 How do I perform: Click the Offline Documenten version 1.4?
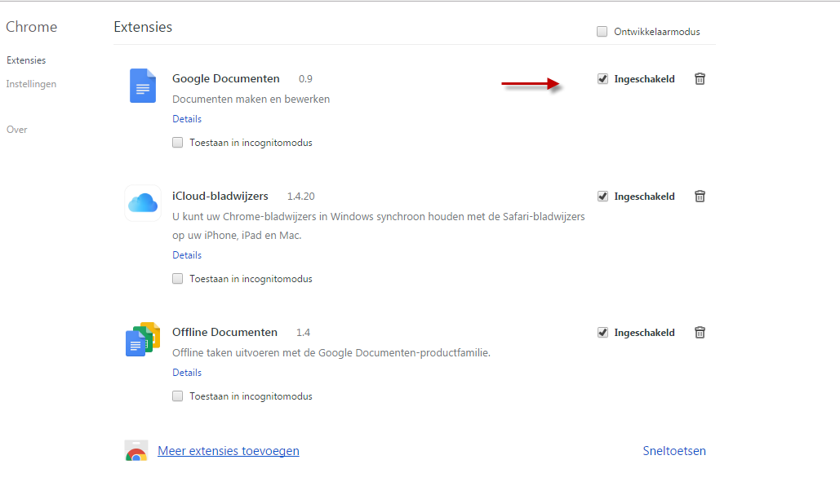click(x=303, y=333)
